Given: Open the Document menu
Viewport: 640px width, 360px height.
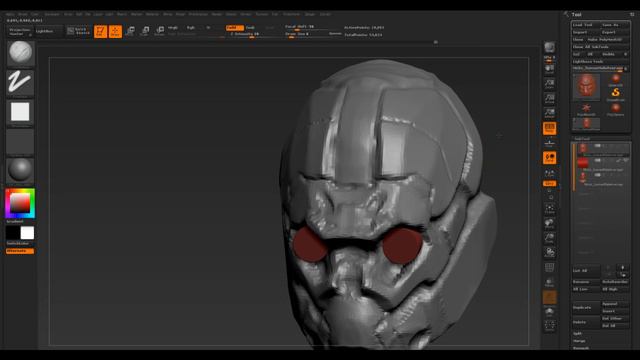Looking at the screenshot, I should (x=52, y=14).
